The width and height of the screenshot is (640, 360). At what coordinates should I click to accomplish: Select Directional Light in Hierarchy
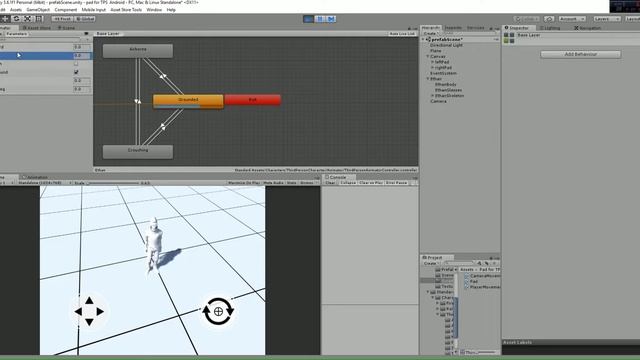pyautogui.click(x=446, y=45)
